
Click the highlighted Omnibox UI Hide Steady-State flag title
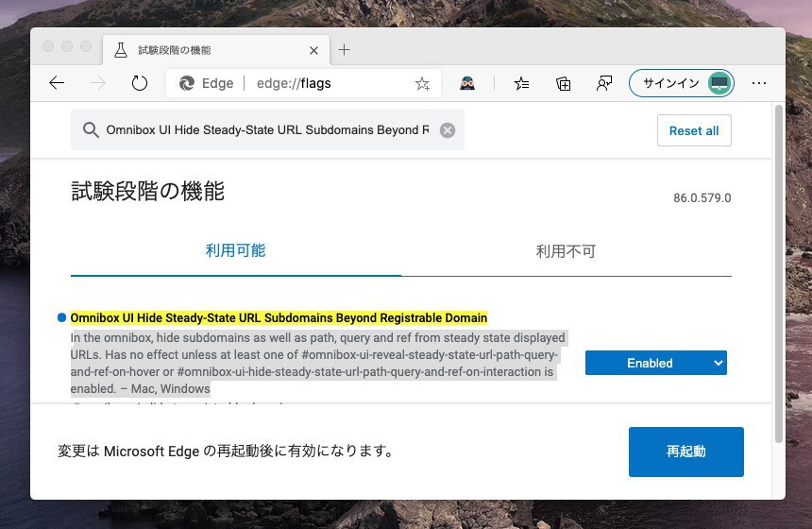[279, 317]
